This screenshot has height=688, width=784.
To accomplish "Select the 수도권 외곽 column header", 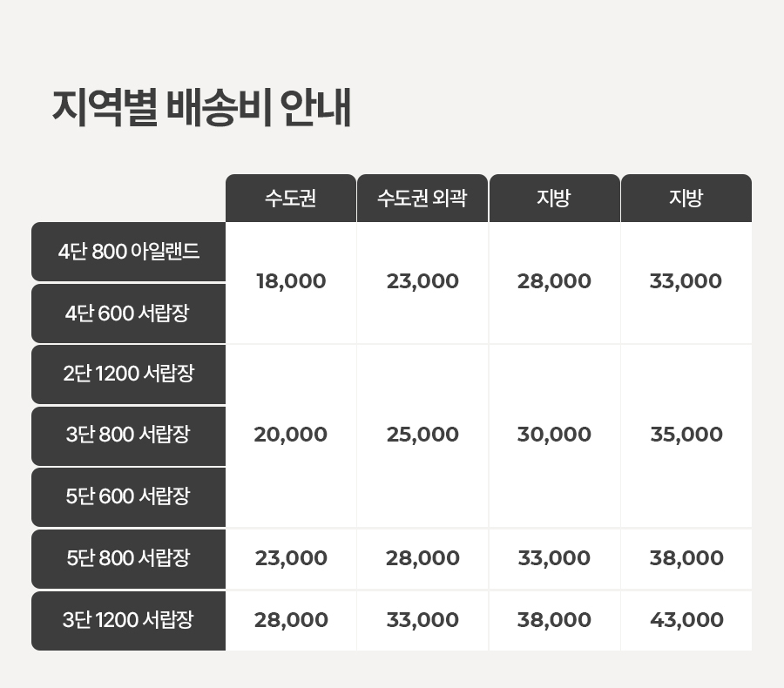I will [422, 199].
